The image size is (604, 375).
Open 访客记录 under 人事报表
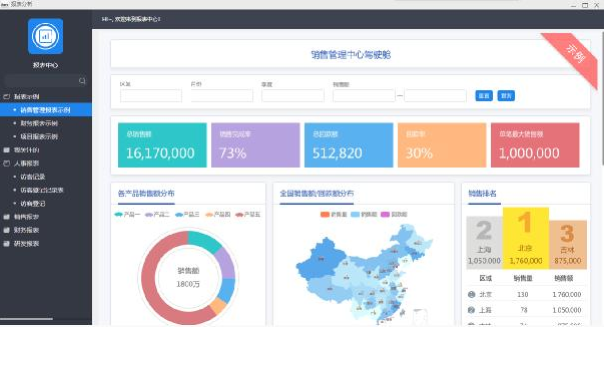[x=33, y=177]
